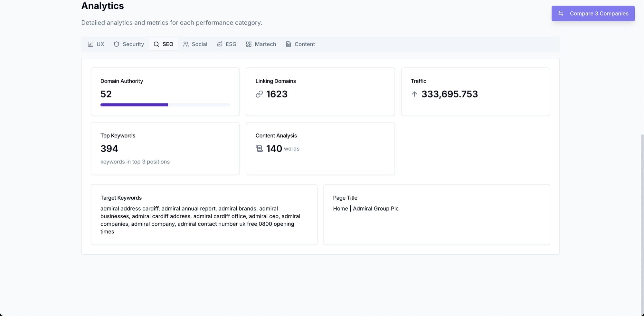Click the swap arrows icon in Compare button

click(561, 14)
